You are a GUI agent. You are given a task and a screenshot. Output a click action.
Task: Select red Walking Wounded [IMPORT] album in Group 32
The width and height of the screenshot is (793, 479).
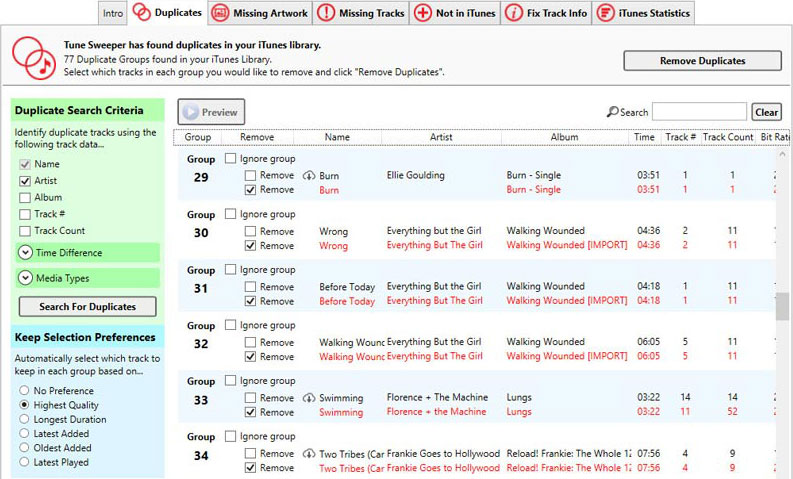(x=566, y=356)
